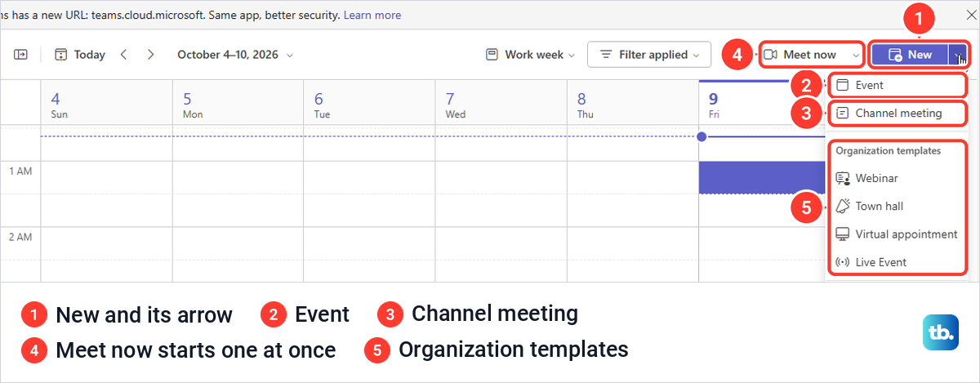Screen dimensions: 980x383
Task: Open the Work week view dropdown
Action: (x=530, y=55)
